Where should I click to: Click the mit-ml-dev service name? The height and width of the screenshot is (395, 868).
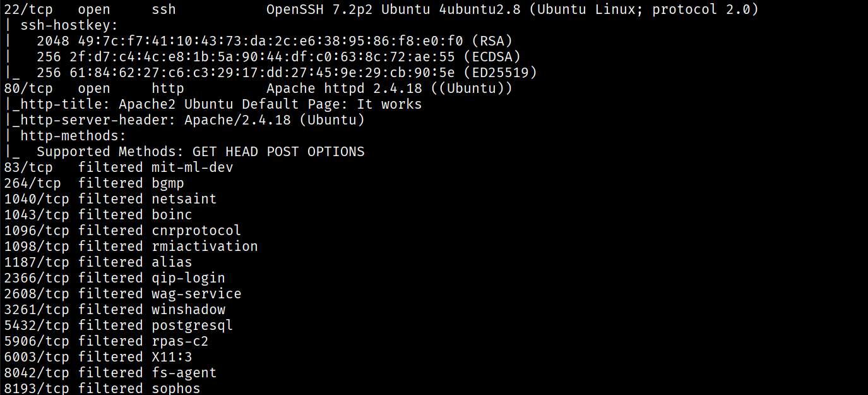(x=193, y=167)
